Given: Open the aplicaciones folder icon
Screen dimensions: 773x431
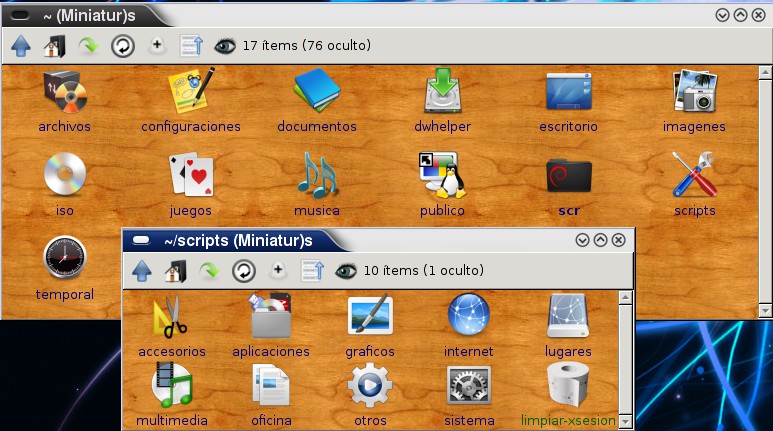Looking at the screenshot, I should click(271, 316).
